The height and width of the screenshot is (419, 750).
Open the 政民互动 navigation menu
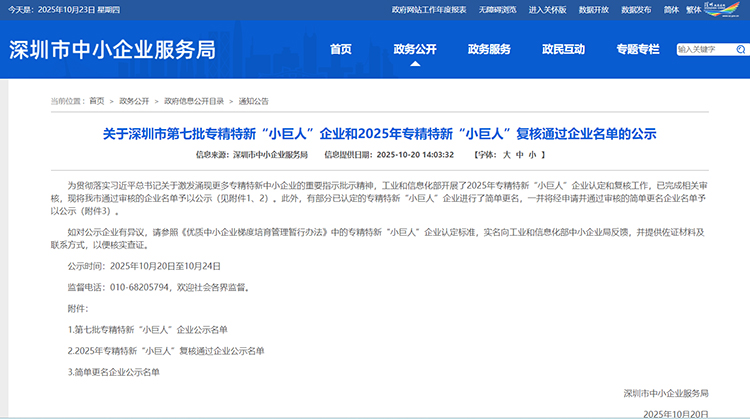click(x=563, y=49)
